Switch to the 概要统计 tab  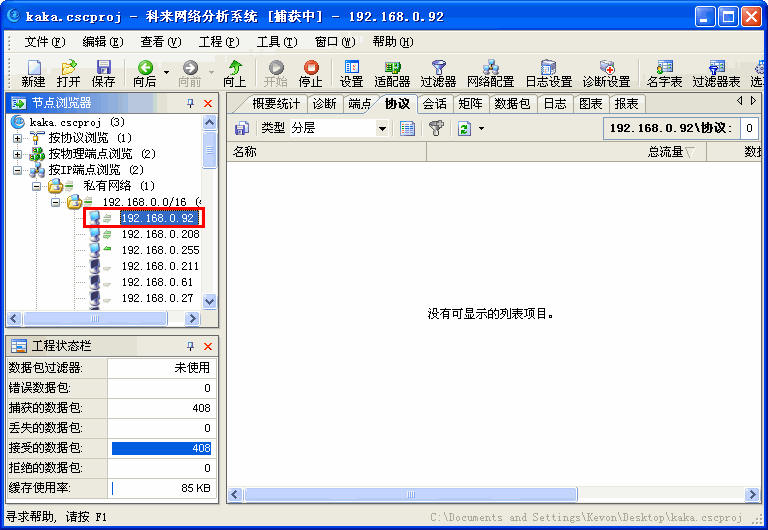[x=276, y=104]
